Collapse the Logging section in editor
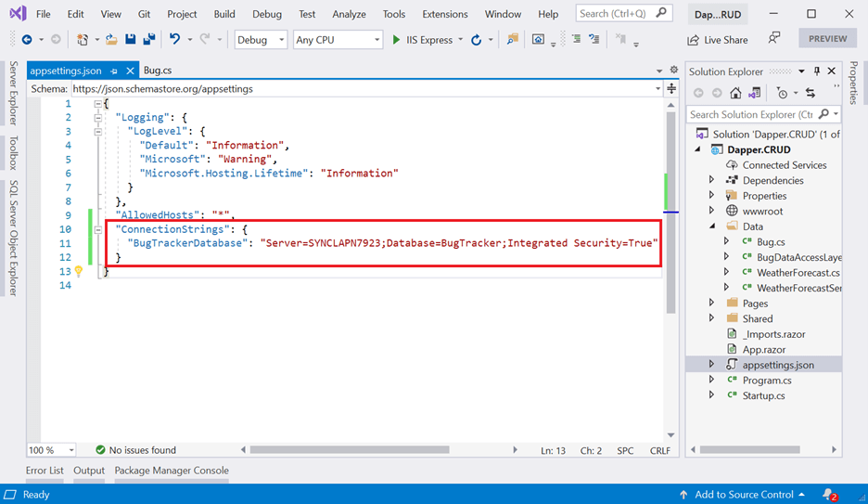 [98, 118]
